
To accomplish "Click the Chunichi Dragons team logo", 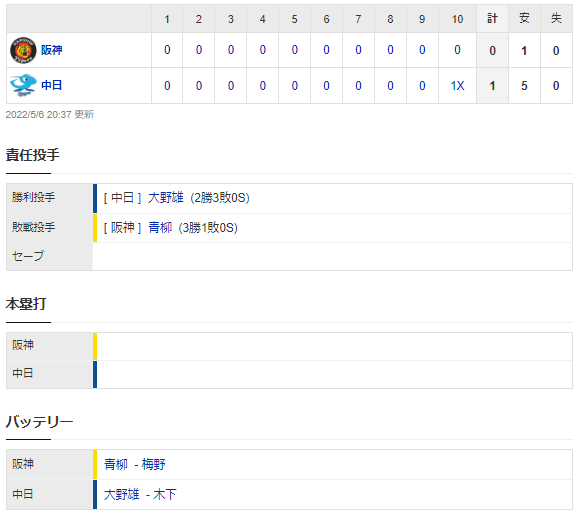I will click(23, 85).
